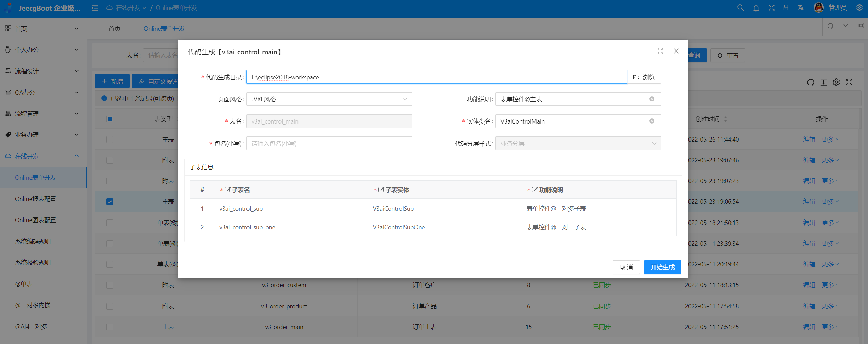This screenshot has height=344, width=868.
Task: Check the v3_order_main row checkbox
Action: [109, 327]
